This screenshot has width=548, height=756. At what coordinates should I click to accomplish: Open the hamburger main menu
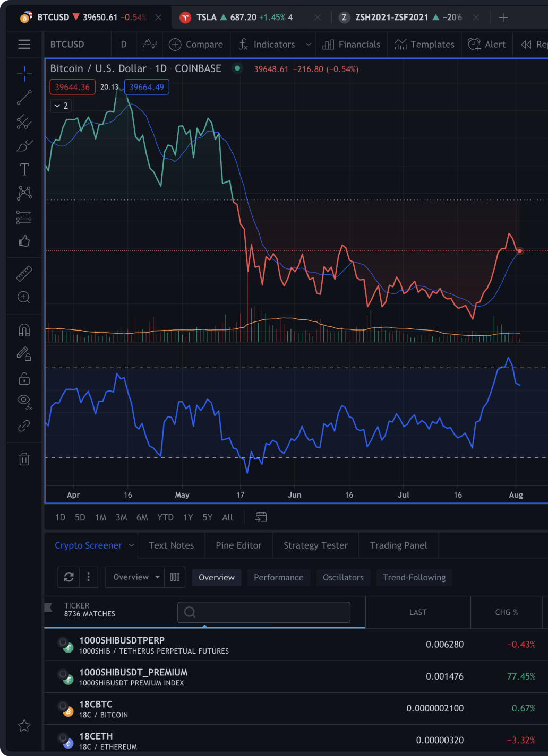pyautogui.click(x=24, y=45)
